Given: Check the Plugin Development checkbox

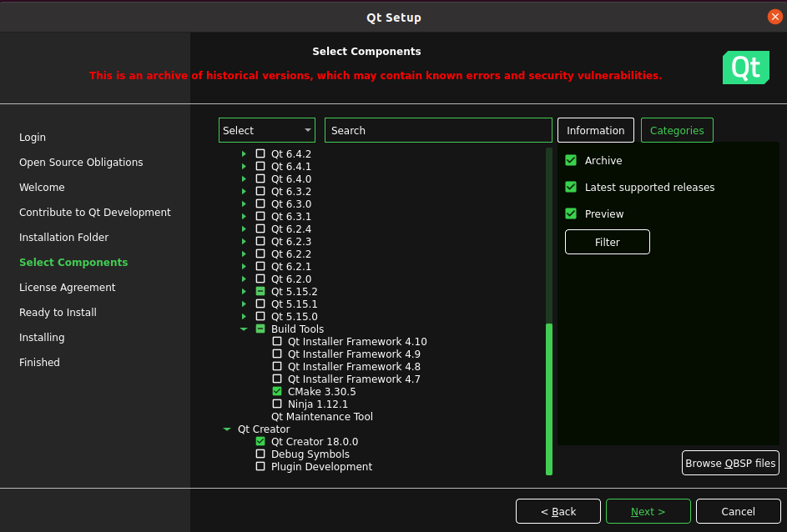Looking at the screenshot, I should 260,466.
